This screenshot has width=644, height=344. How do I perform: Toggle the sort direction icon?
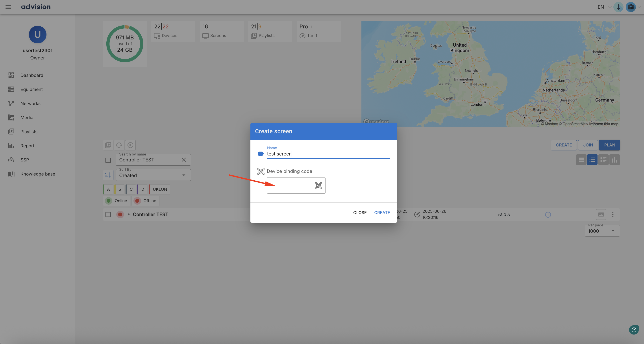(108, 175)
